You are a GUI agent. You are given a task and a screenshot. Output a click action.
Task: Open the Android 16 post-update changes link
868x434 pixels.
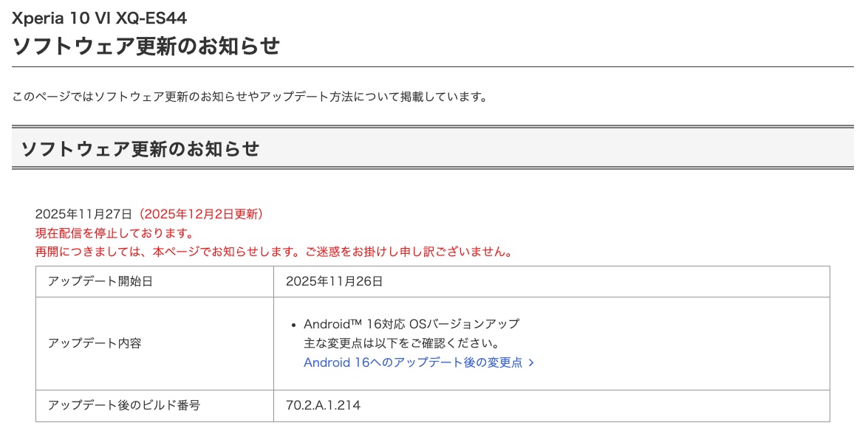(413, 362)
